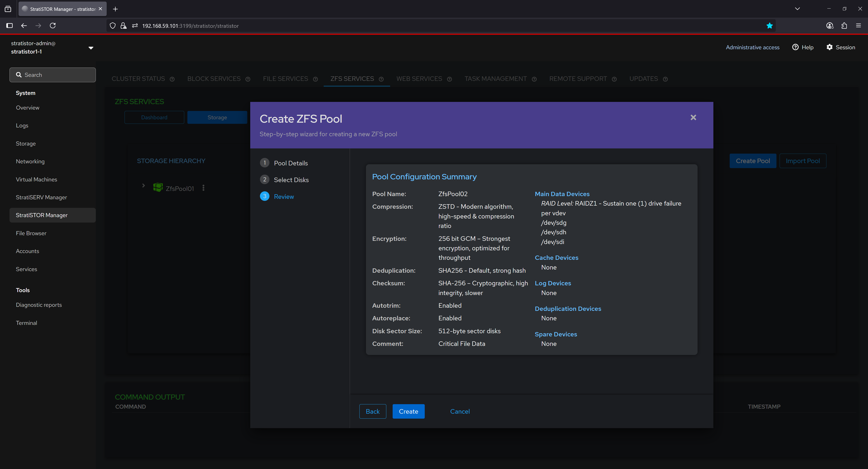Cancel the pool creation wizard
The image size is (868, 469).
click(x=460, y=411)
